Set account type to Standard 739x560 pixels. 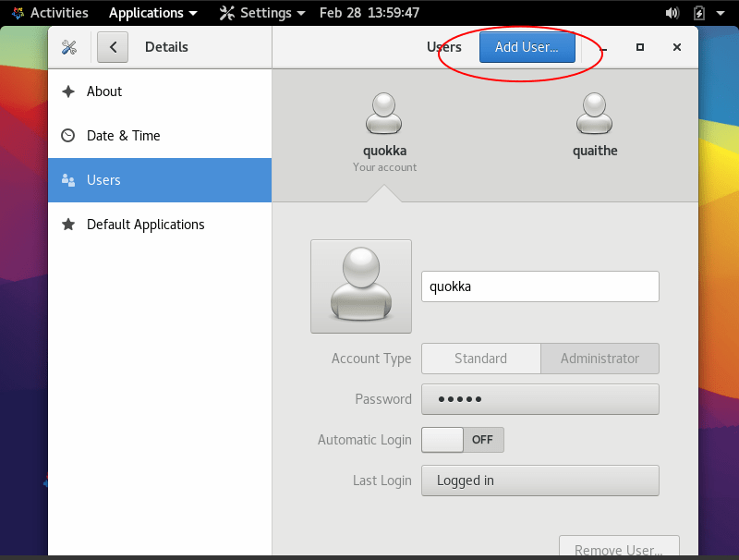480,359
